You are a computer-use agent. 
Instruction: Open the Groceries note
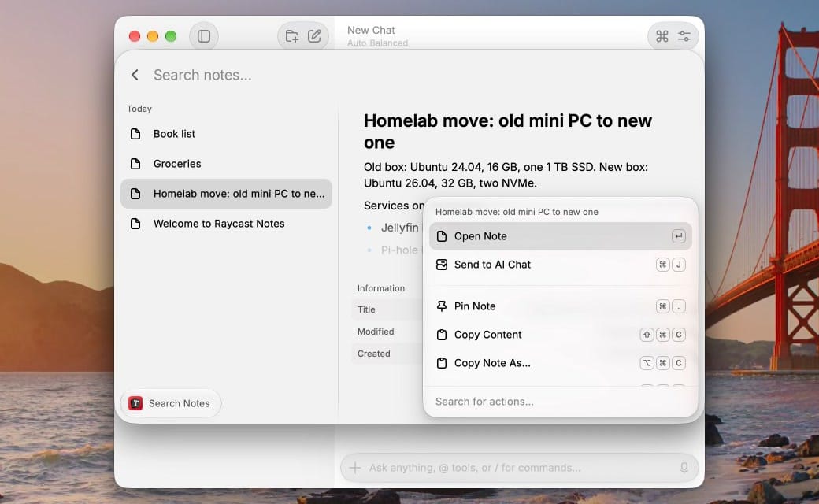coord(226,164)
